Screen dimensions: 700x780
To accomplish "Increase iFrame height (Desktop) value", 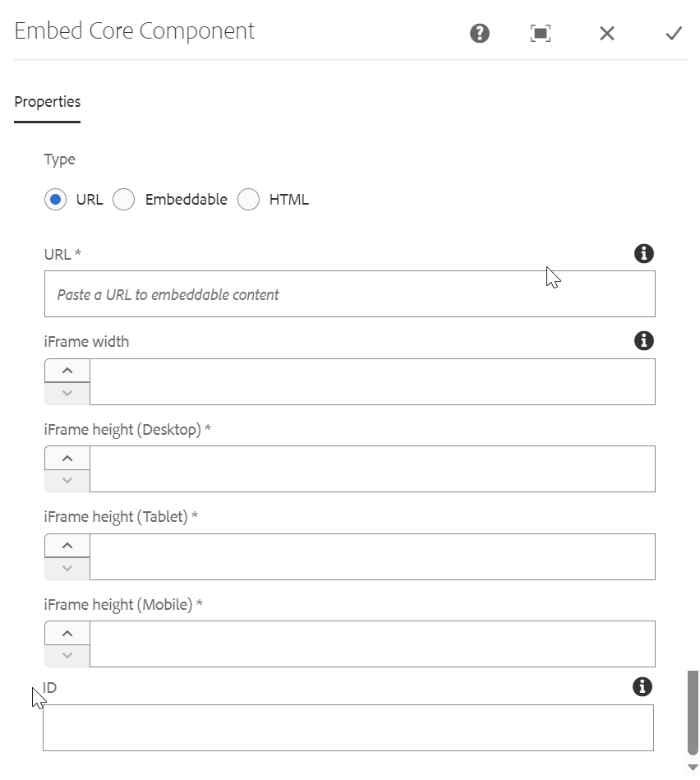I will coord(67,458).
